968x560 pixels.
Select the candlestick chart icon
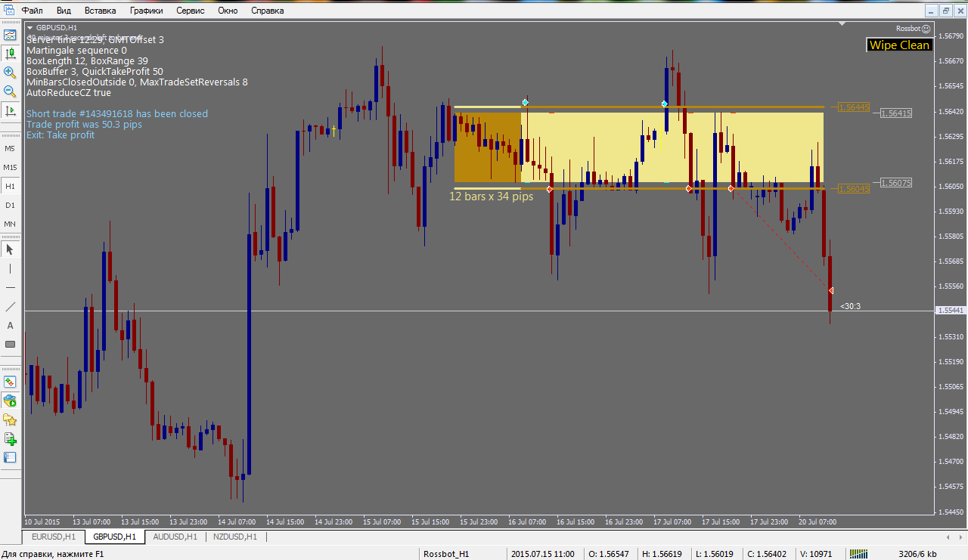10,54
